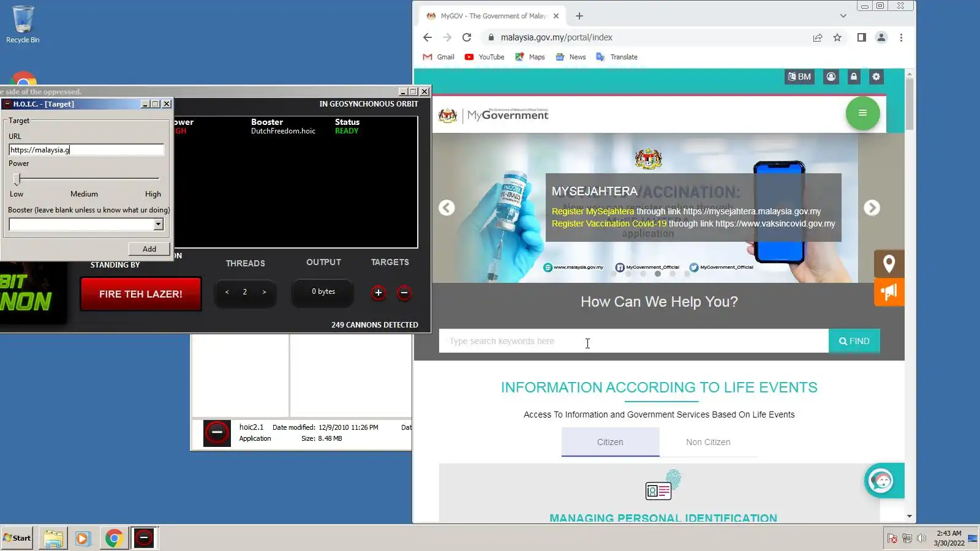The width and height of the screenshot is (980, 551).
Task: Open Chrome three-dot menu
Action: coord(901,37)
